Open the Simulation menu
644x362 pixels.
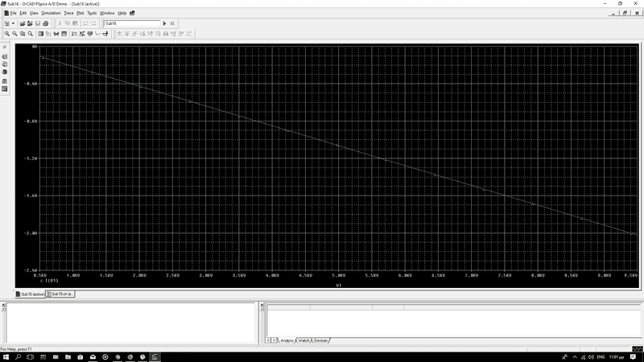51,13
